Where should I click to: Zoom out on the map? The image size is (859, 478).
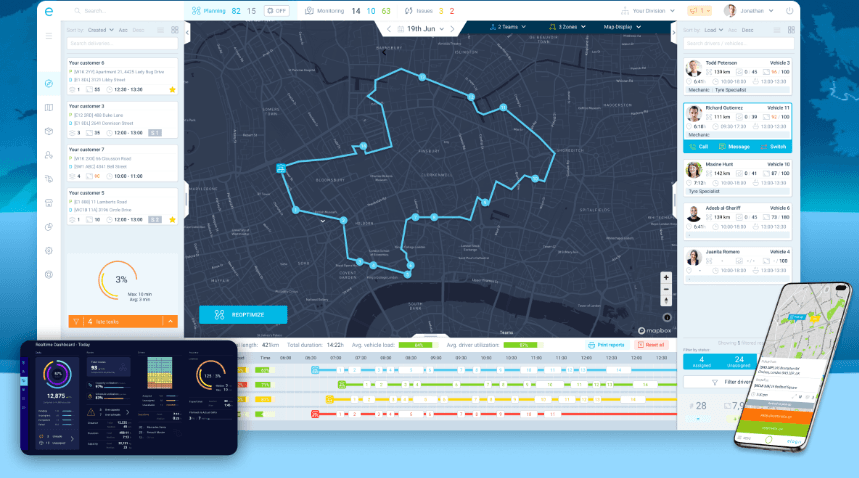(666, 290)
